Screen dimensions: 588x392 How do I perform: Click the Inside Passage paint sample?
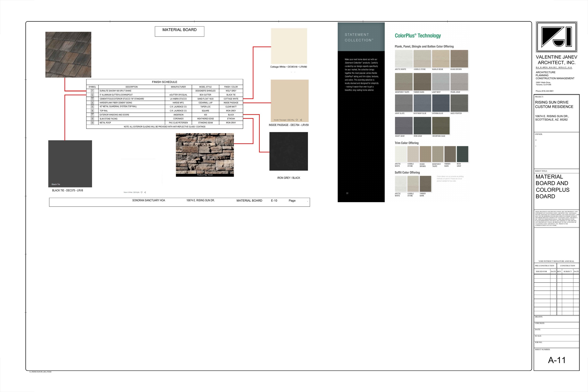click(x=290, y=101)
